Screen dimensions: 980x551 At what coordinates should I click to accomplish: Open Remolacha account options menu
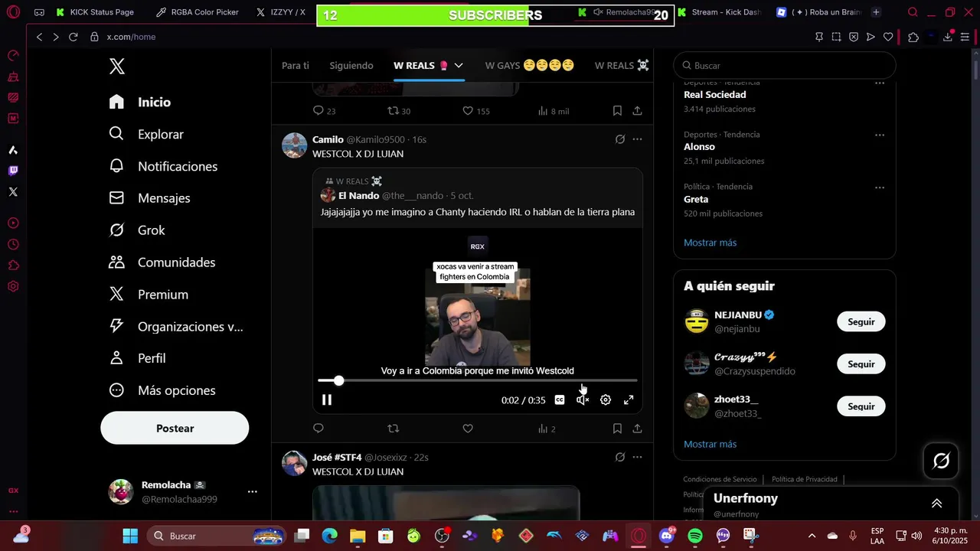252,491
